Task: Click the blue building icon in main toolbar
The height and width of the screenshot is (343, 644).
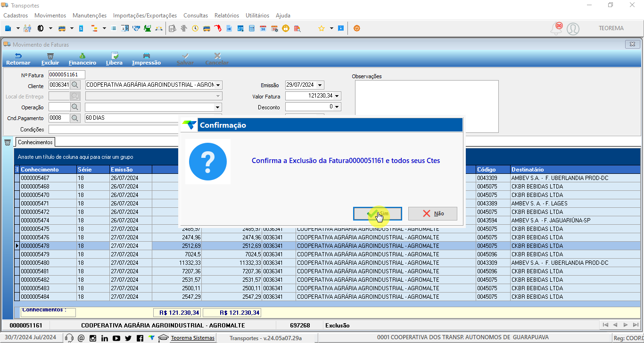Action: (8, 28)
